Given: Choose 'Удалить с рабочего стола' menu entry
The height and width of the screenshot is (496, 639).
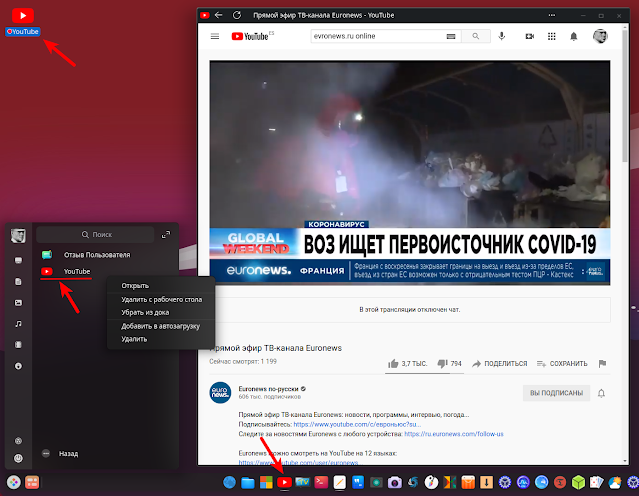Looking at the screenshot, I should (x=161, y=300).
